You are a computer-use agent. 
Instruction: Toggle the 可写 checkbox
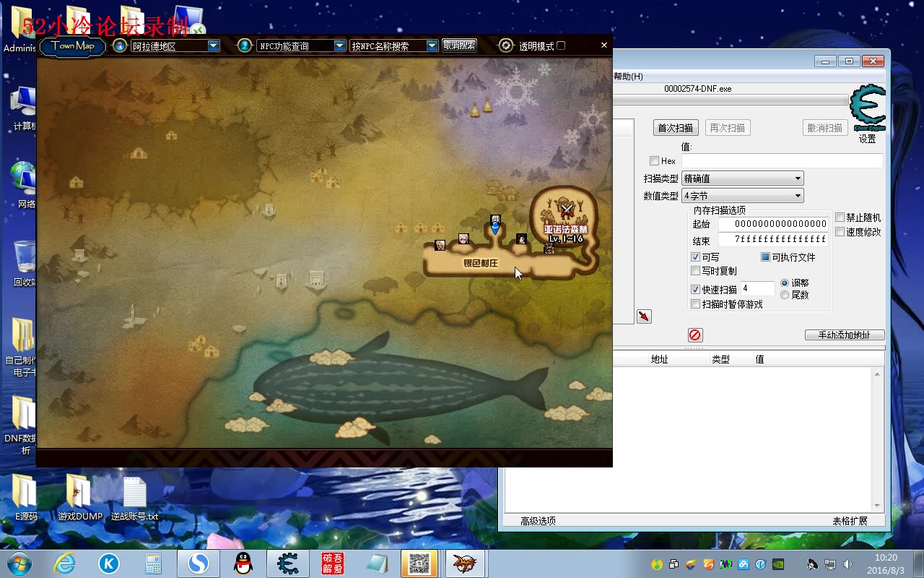(x=695, y=257)
